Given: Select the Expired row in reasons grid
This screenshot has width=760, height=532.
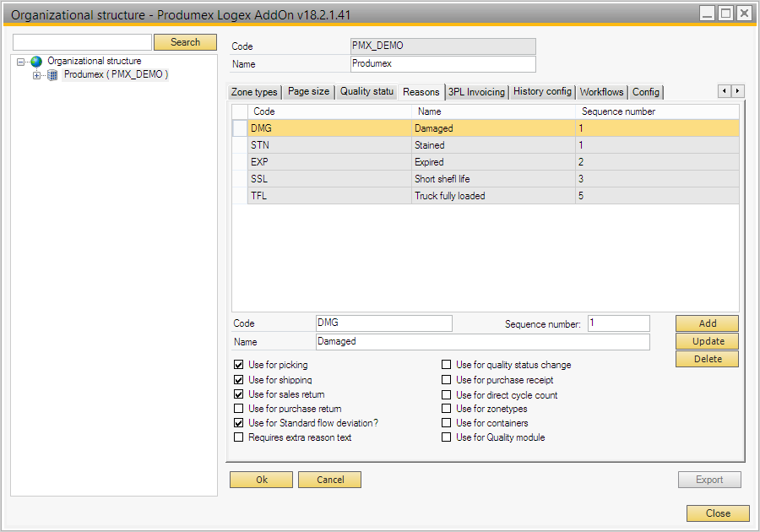Looking at the screenshot, I should tap(431, 162).
